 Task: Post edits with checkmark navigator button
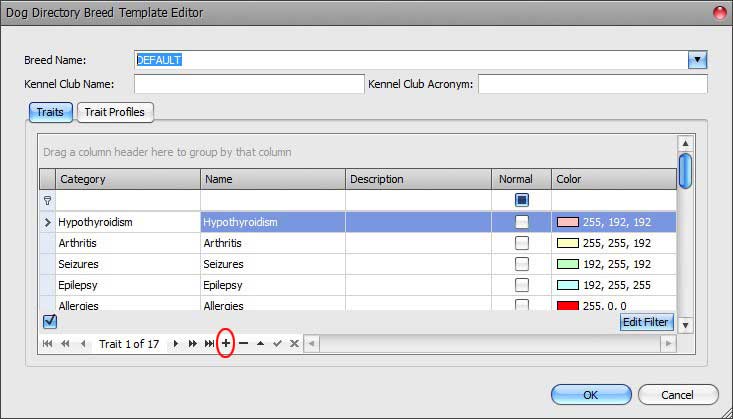pos(277,344)
